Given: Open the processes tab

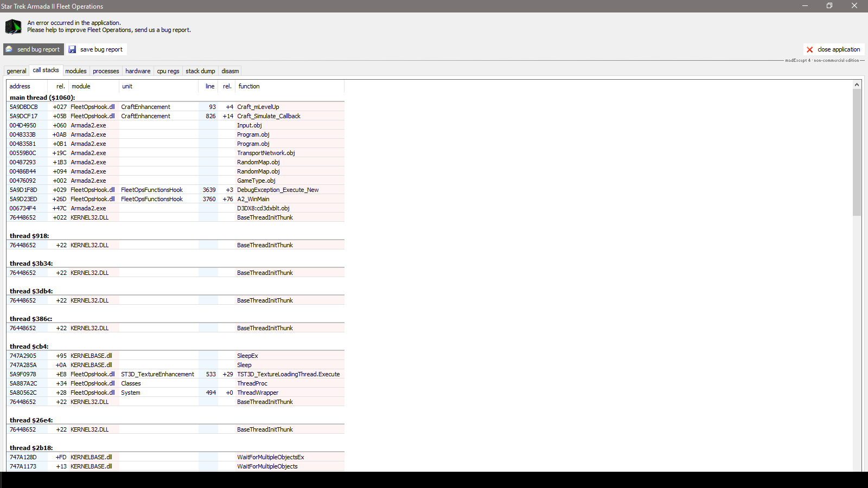Looking at the screenshot, I should point(106,71).
